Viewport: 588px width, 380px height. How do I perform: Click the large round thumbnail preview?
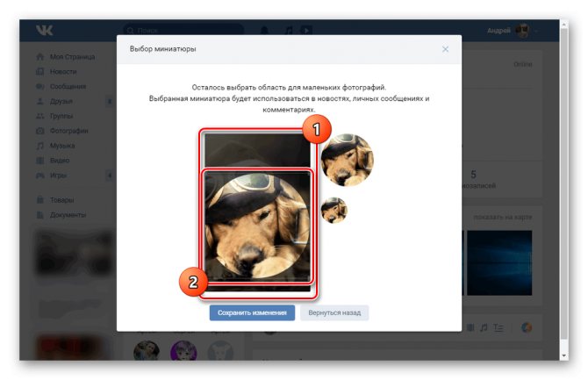[x=348, y=160]
